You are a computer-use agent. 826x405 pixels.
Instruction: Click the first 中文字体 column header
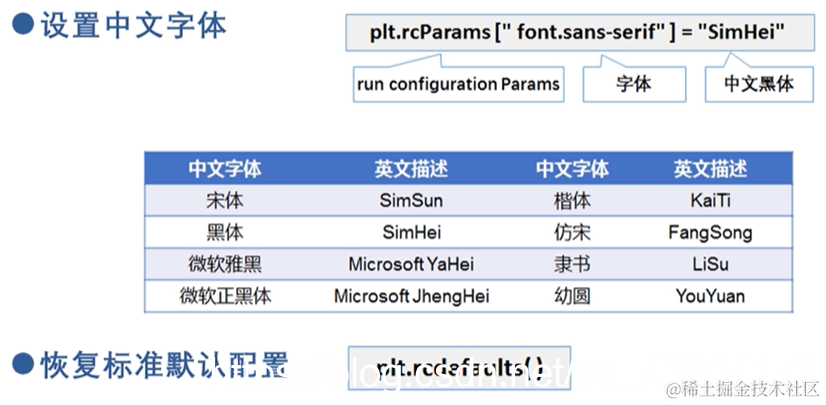coord(225,169)
